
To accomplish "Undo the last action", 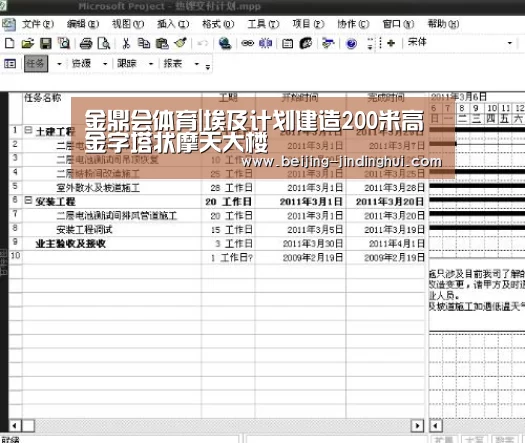I will pos(202,43).
